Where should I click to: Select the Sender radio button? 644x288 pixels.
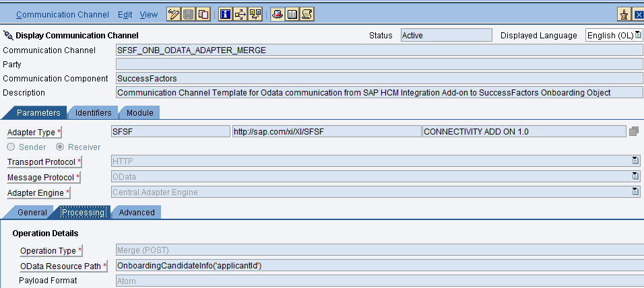pyautogui.click(x=11, y=147)
